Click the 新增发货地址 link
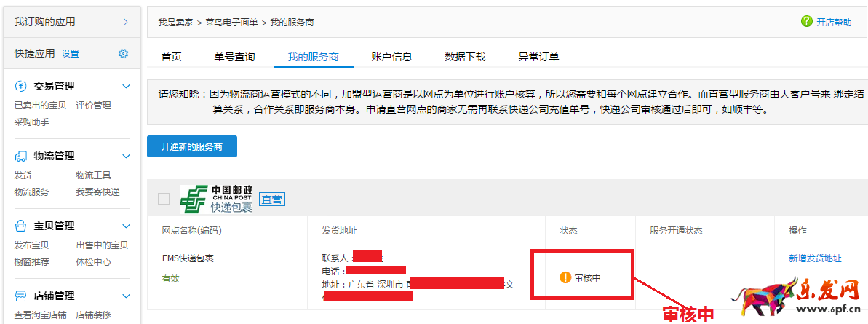The height and width of the screenshot is (324, 868). pyautogui.click(x=815, y=258)
